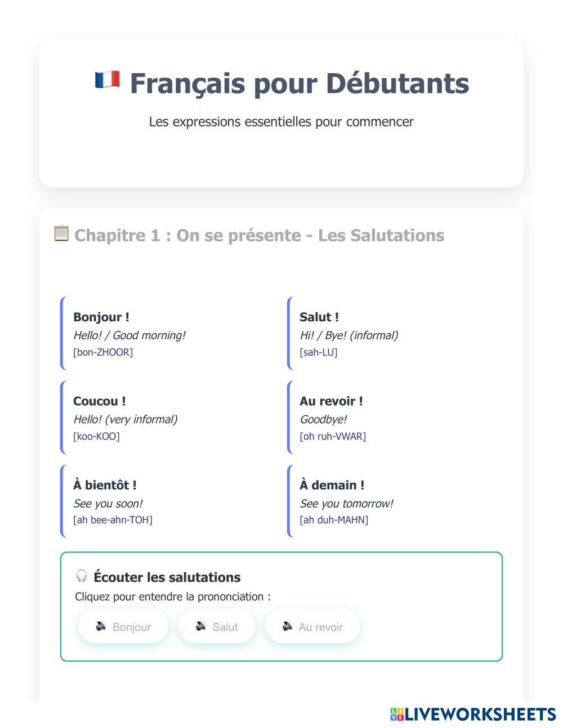Select the Salut ! vocabulary card
This screenshot has height=728, width=563.
pos(394,334)
